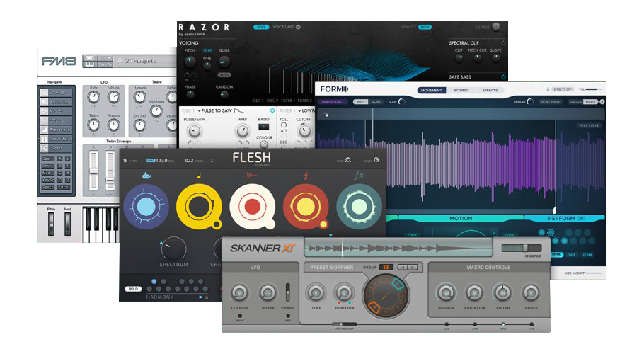Click the Perform edit pencil icon in Form

pos(581,219)
